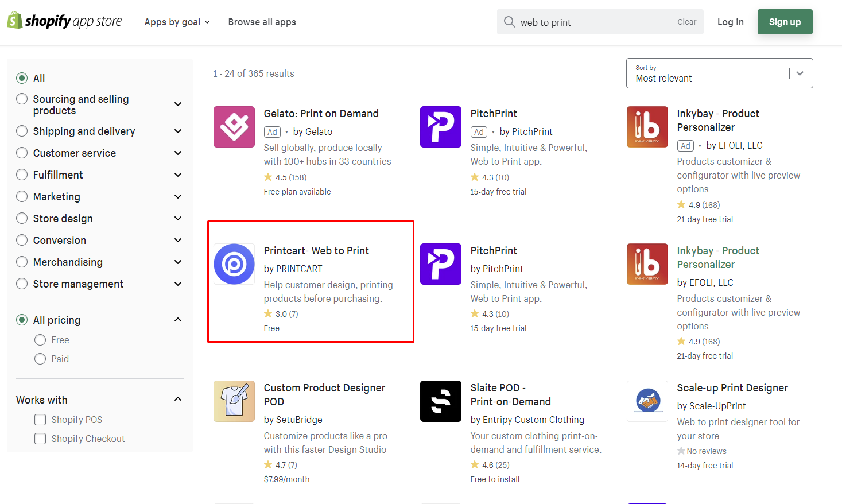Viewport: 842px width, 504px height.
Task: Select Shipping and delivery radio
Action: tap(22, 131)
